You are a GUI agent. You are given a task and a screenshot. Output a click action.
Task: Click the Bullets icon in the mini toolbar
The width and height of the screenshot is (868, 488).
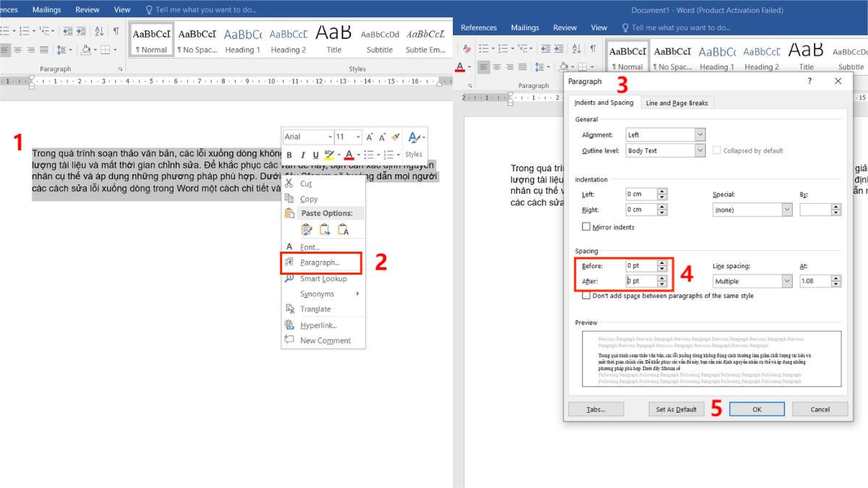pyautogui.click(x=368, y=155)
